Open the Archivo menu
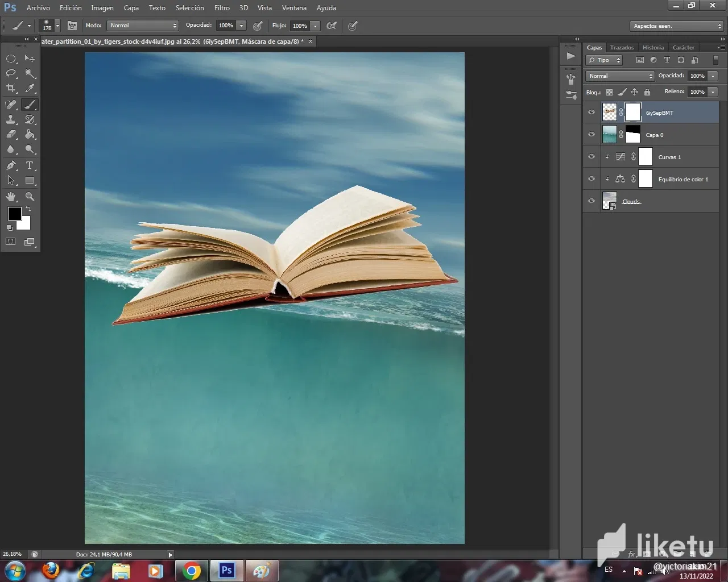Screen dimensions: 728x582 [38, 8]
